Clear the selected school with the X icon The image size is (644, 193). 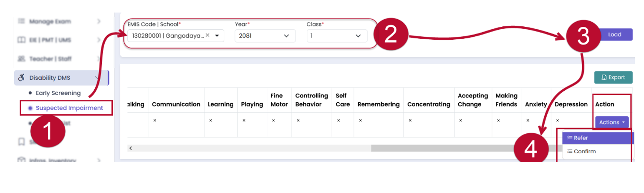[x=207, y=36]
